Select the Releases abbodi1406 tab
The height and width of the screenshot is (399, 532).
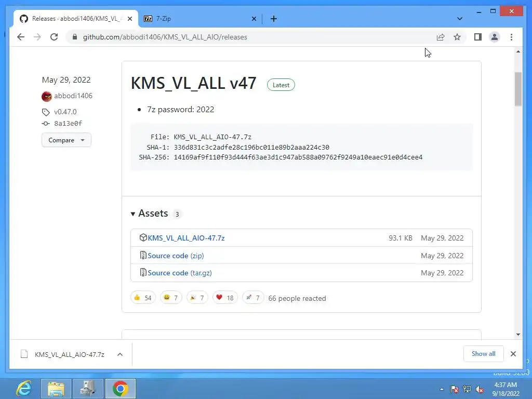[76, 19]
